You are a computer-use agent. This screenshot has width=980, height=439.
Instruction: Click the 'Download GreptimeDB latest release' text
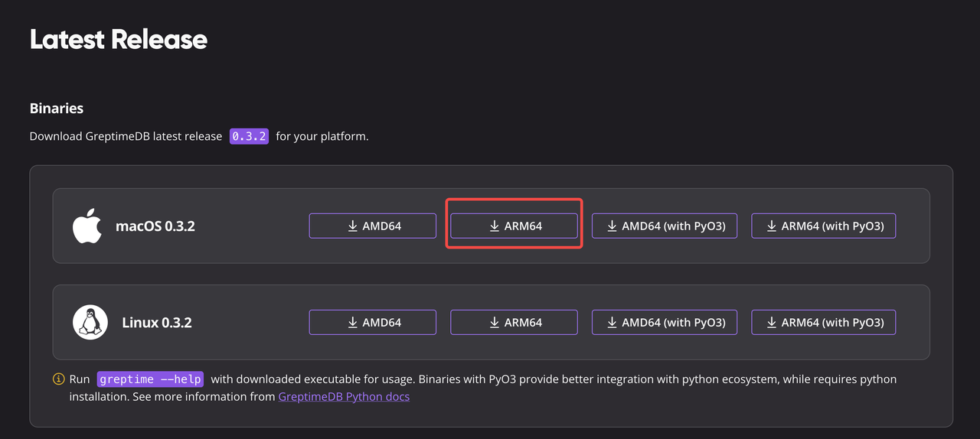126,136
